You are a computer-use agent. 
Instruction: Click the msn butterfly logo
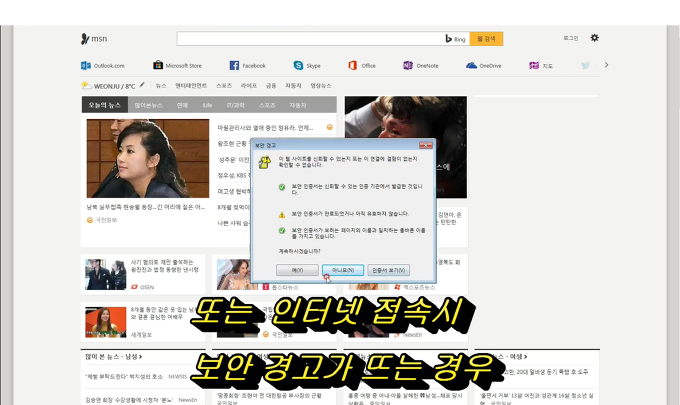tap(85, 39)
